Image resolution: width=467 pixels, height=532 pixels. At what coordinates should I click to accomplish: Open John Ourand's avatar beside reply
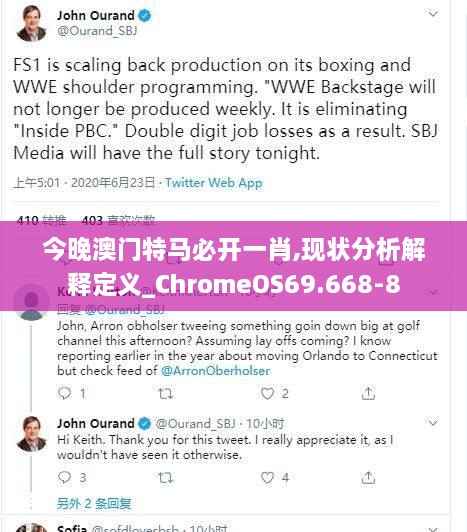(31, 434)
